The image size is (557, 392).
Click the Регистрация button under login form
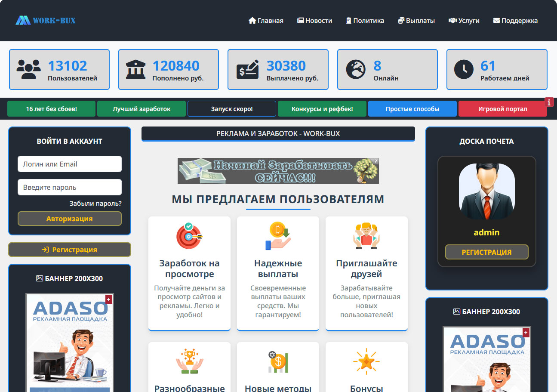pyautogui.click(x=70, y=250)
